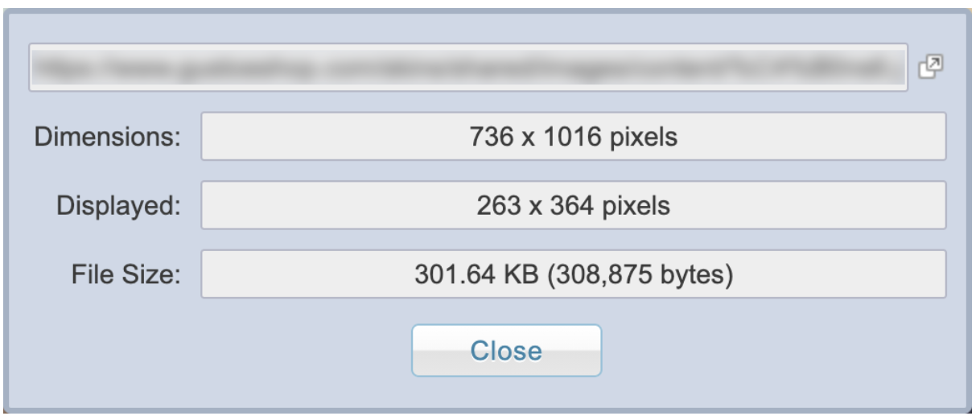The height and width of the screenshot is (420, 980).
Task: Click the Dimensions label
Action: point(109,137)
